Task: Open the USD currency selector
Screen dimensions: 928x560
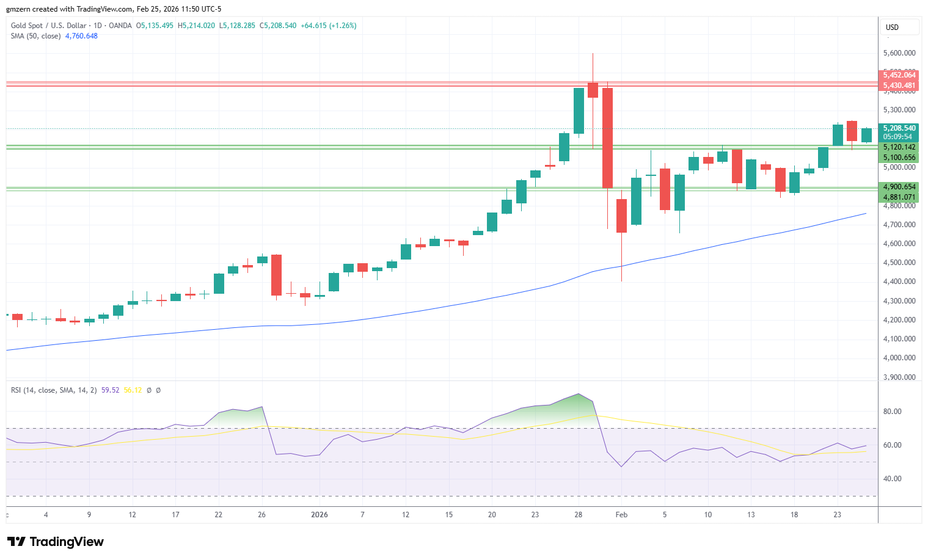Action: point(899,27)
